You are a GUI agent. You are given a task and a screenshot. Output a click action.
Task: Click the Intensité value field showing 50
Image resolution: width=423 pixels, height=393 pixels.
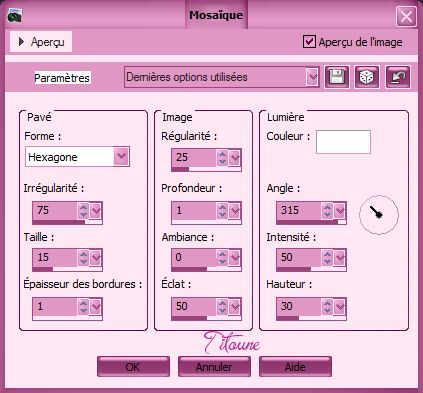(299, 258)
